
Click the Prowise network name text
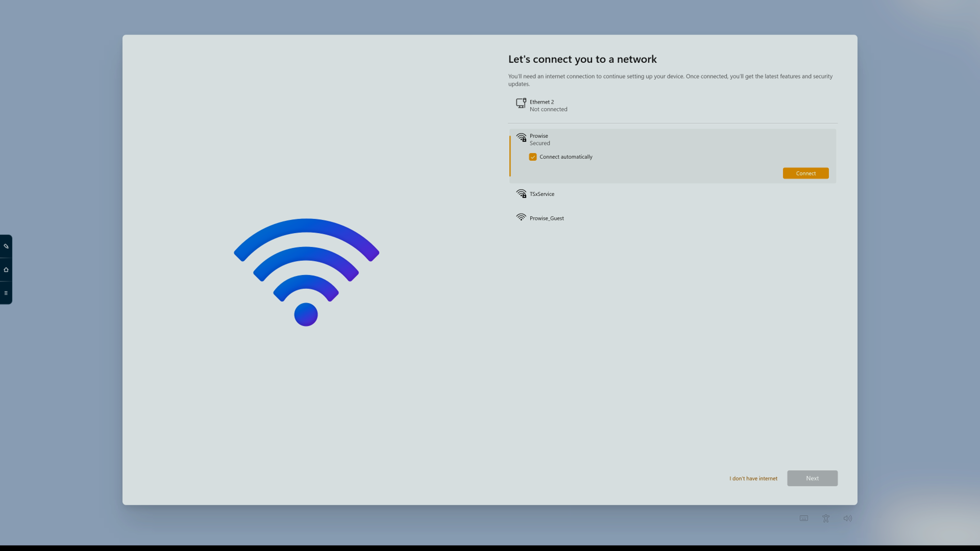click(x=539, y=136)
